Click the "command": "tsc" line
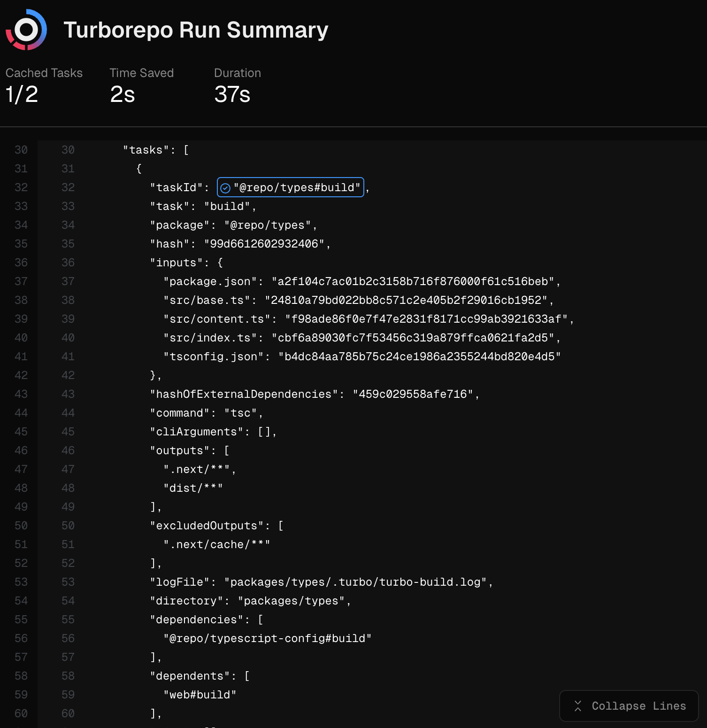Viewport: 707px width, 728px height. point(207,413)
